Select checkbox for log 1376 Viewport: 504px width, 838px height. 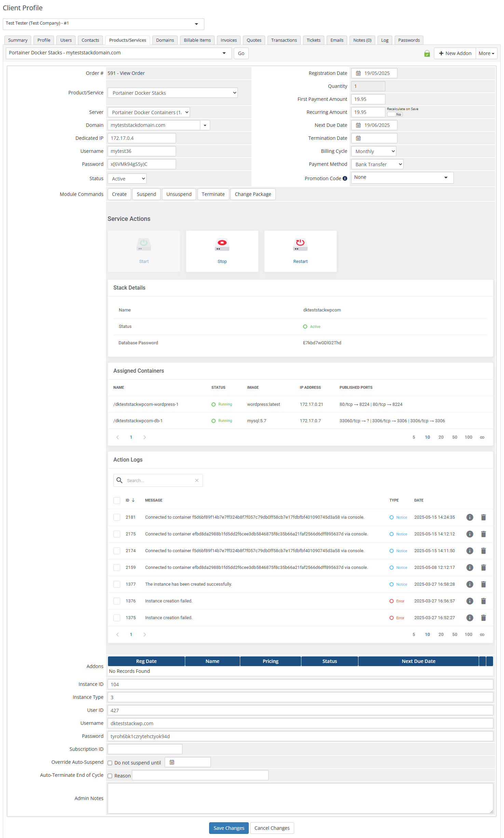tap(117, 601)
